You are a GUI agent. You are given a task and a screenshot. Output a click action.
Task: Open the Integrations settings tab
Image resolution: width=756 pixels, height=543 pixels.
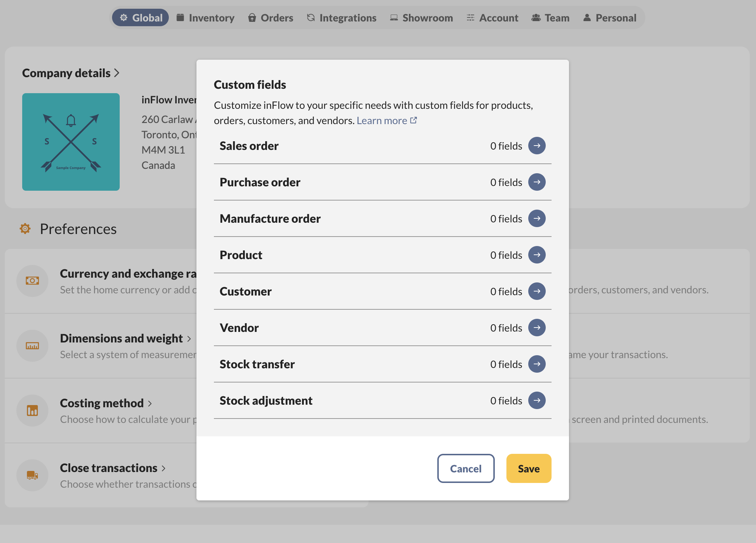342,17
